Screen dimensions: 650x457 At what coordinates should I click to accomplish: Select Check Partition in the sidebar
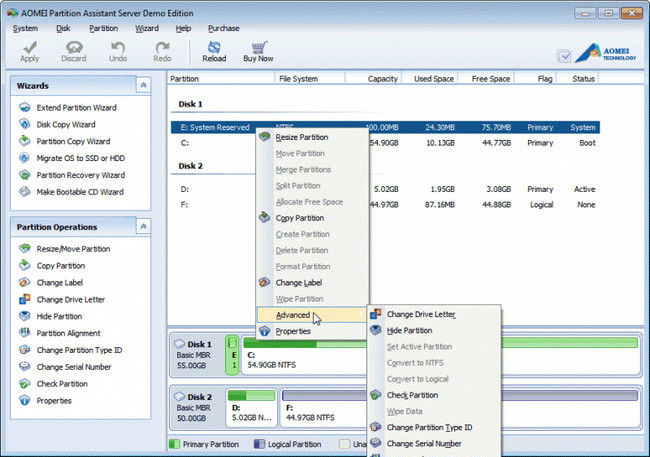[x=62, y=384]
